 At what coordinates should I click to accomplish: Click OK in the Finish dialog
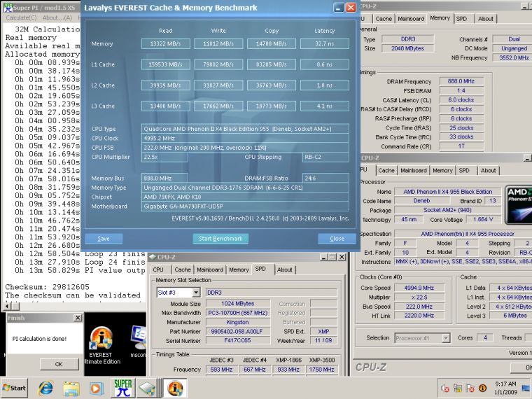(x=59, y=364)
